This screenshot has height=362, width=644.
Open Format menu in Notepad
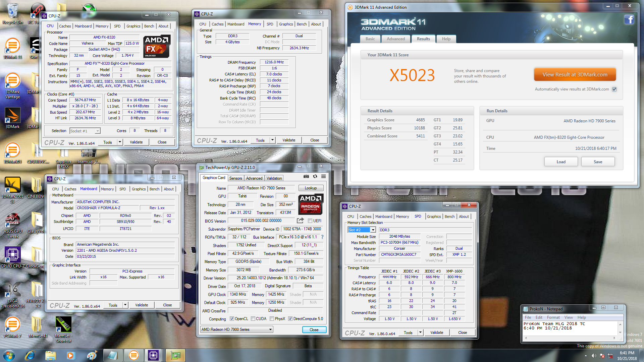click(553, 317)
